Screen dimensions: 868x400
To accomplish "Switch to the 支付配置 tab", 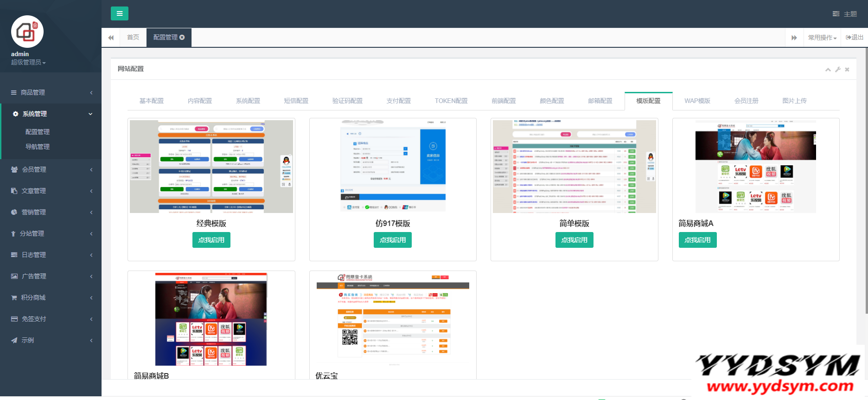I will [398, 101].
